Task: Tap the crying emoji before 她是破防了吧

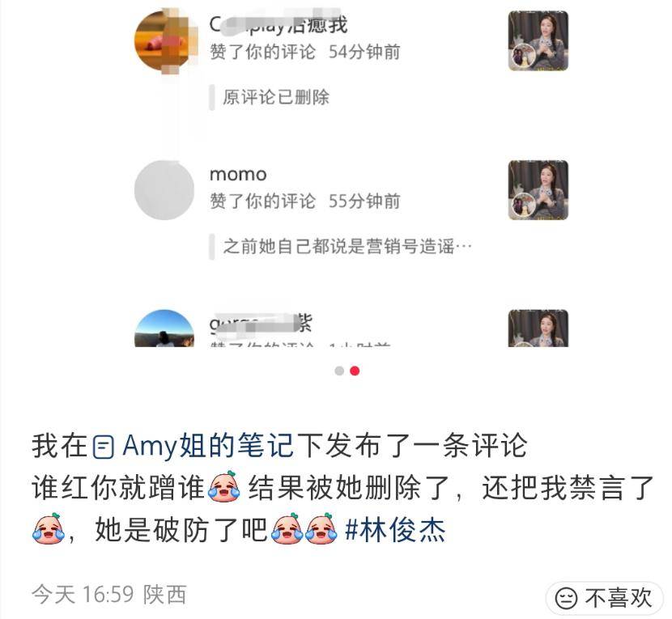Action: [48, 529]
